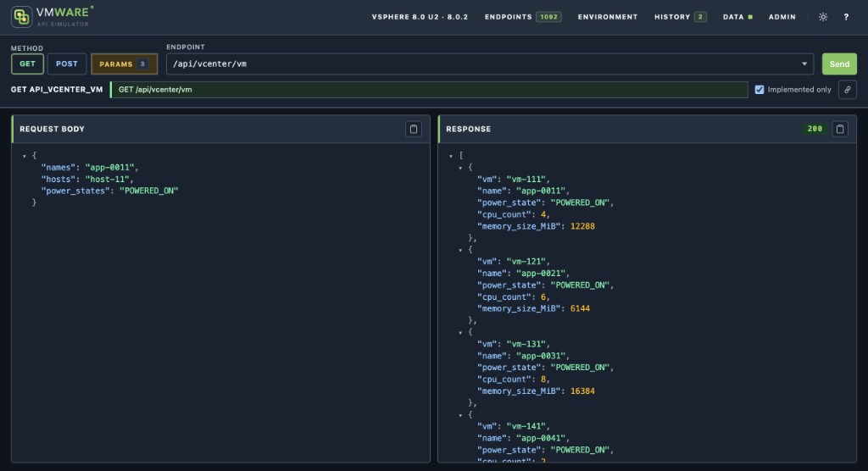Open the Endpoints menu
The height and width of the screenshot is (471, 868).
click(x=522, y=17)
